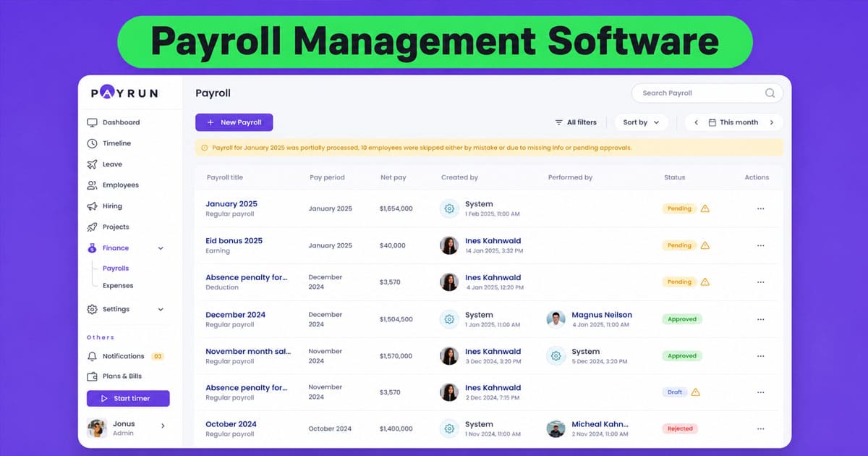The height and width of the screenshot is (456, 868).
Task: Open Hiring section in sidebar
Action: coord(112,206)
